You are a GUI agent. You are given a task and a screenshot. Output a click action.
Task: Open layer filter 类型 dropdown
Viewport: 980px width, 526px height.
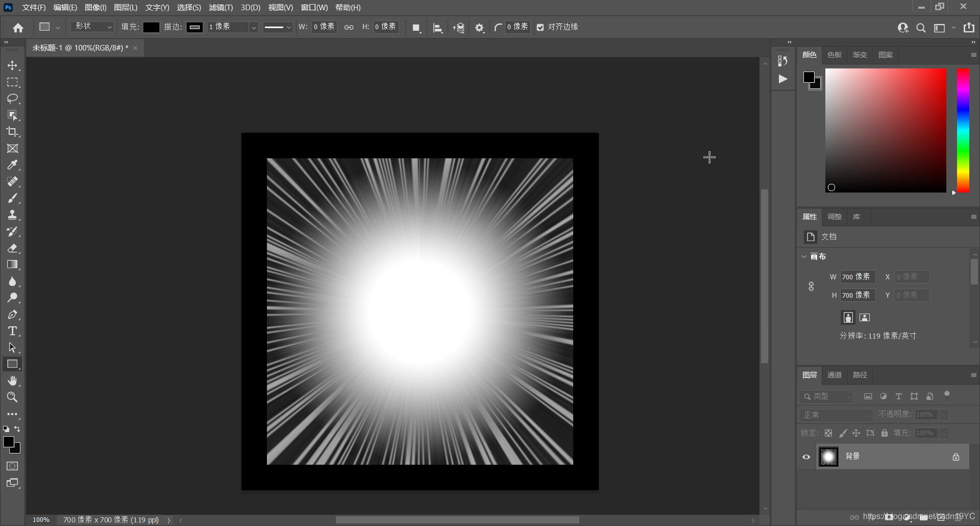click(x=826, y=396)
